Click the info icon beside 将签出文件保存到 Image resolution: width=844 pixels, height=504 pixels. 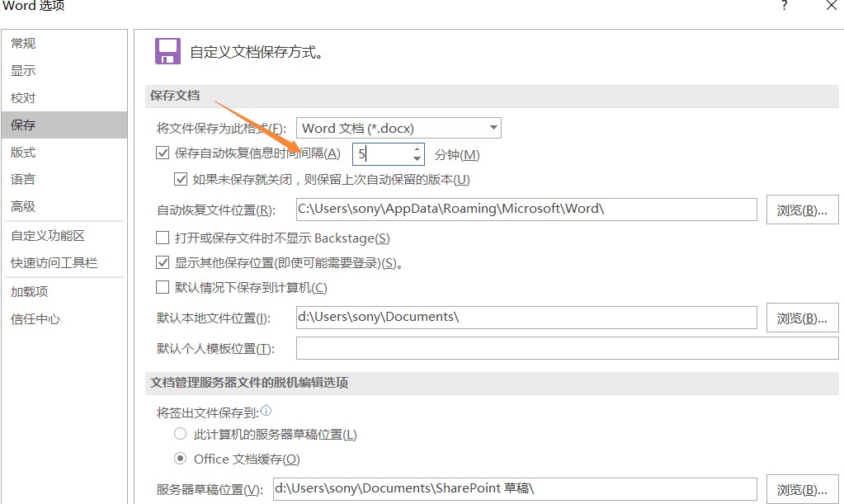[x=266, y=411]
